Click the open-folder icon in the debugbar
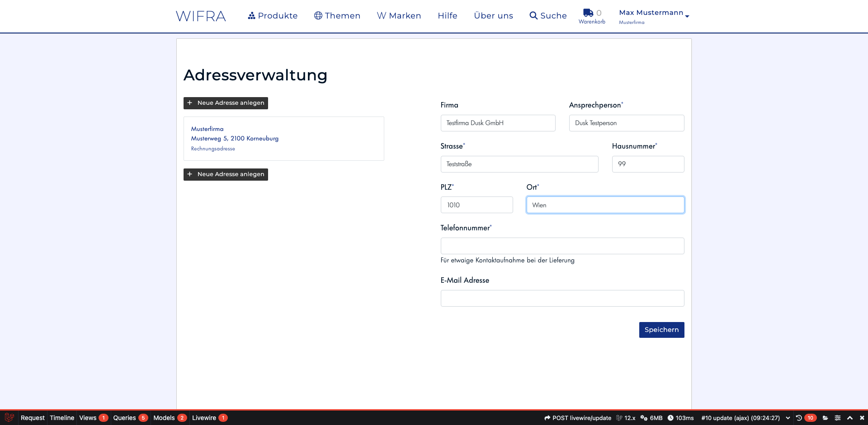Viewport: 868px width, 425px height. (825, 418)
